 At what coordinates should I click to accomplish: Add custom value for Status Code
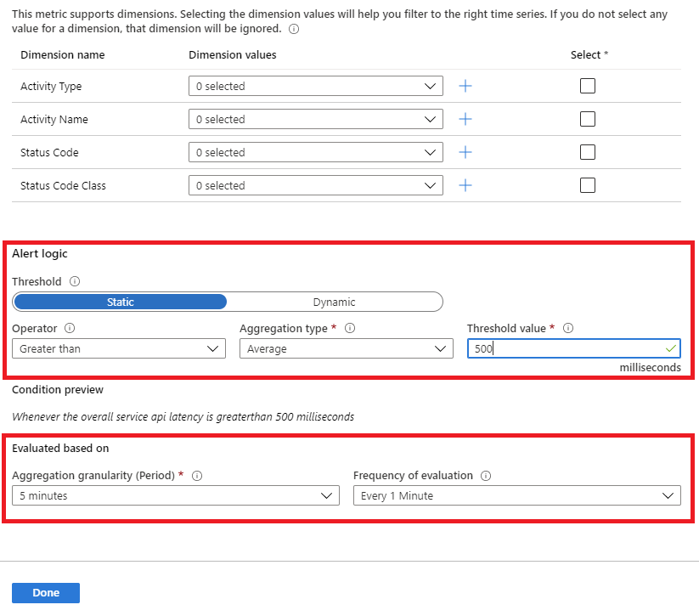click(465, 152)
